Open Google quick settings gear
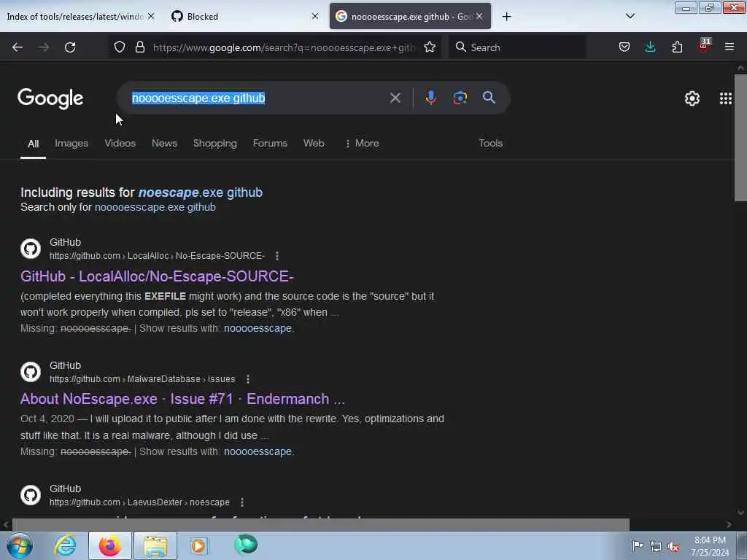Viewport: 747px width, 560px height. click(x=692, y=98)
